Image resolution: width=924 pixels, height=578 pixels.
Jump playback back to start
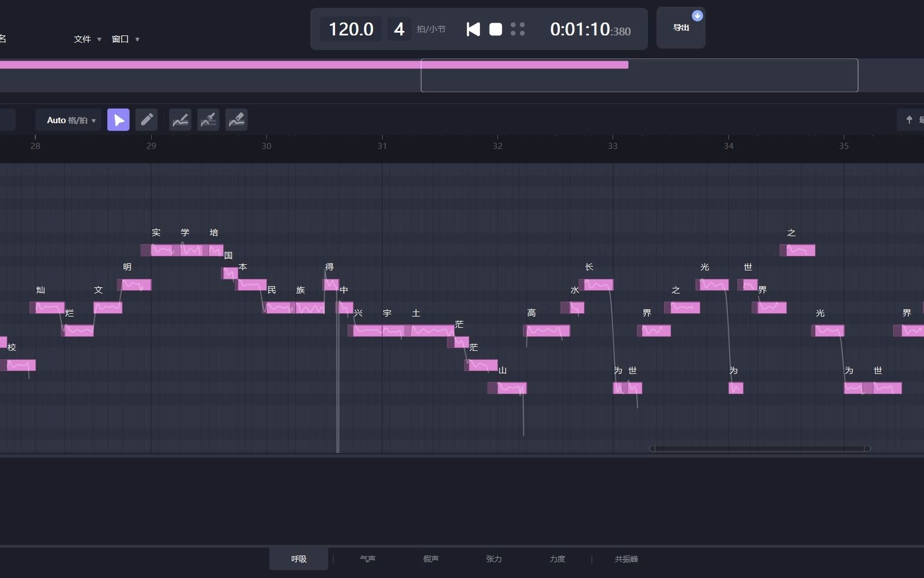point(473,29)
